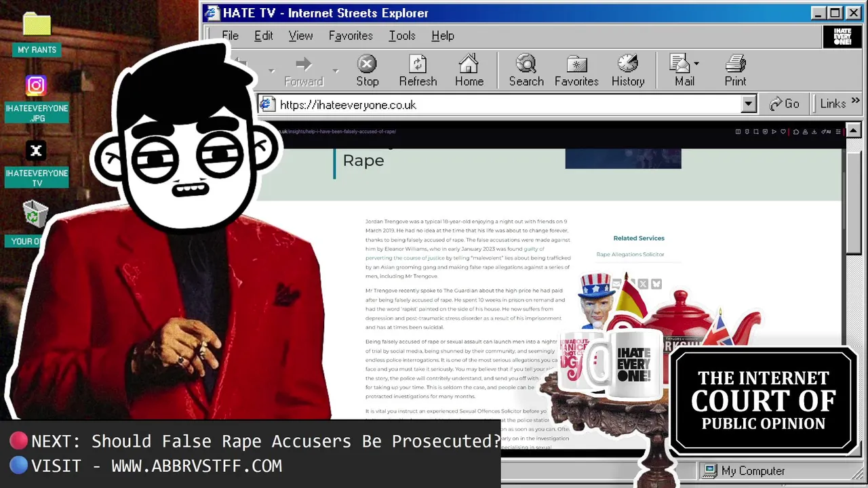Follow the Rape Allegations Solicitor link
The image size is (868, 488).
tap(630, 254)
